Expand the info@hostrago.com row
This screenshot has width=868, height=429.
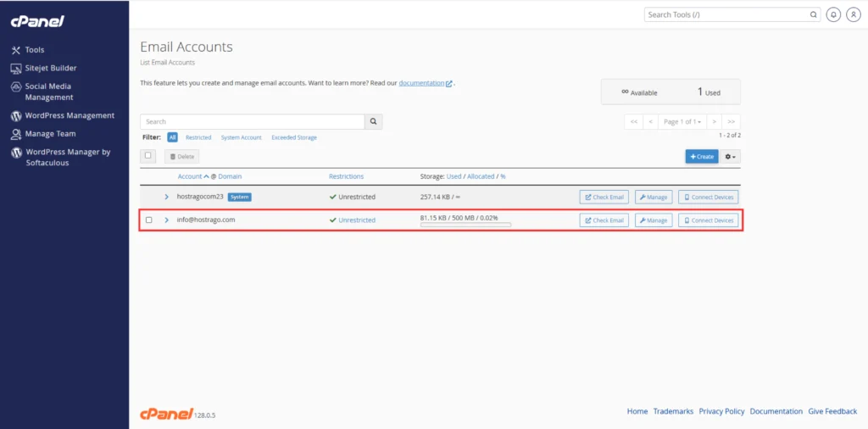click(x=167, y=220)
